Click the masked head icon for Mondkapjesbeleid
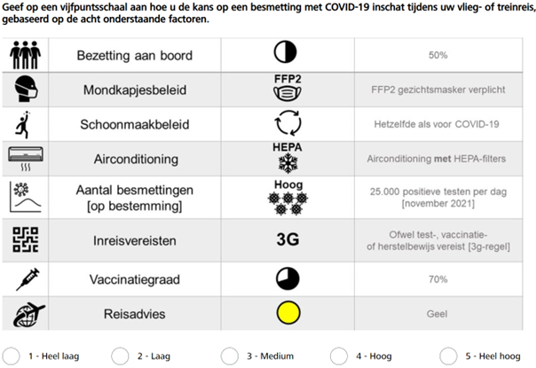 26,89
